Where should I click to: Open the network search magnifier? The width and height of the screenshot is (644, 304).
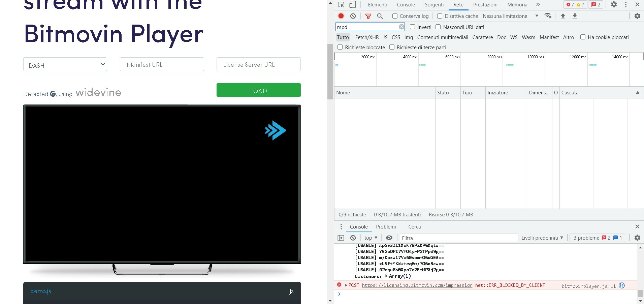380,16
